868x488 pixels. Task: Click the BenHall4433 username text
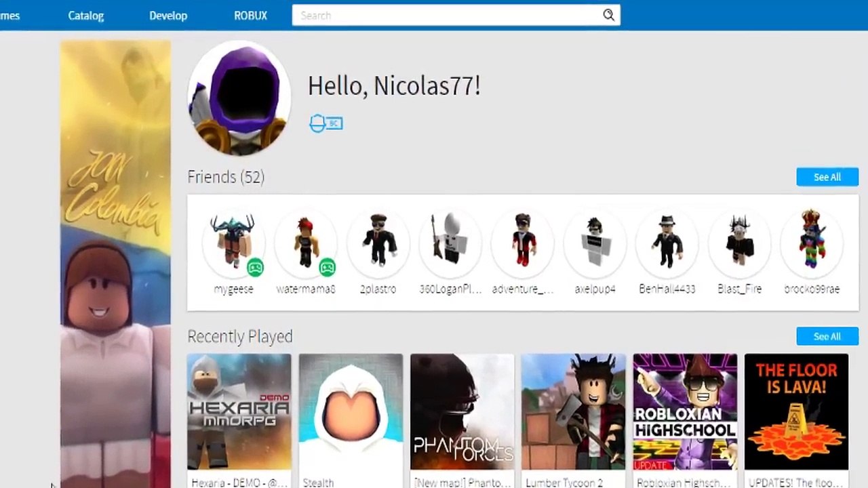click(x=667, y=289)
